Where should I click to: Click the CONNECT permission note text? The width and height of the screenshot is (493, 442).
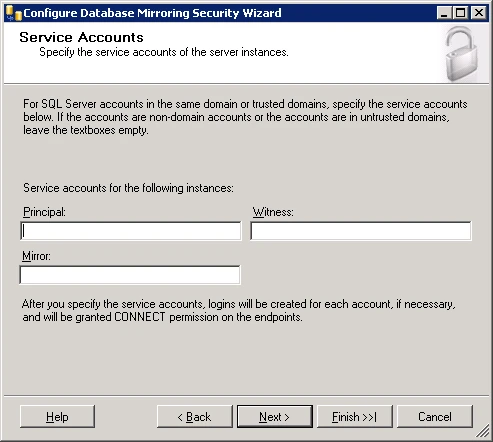239,310
